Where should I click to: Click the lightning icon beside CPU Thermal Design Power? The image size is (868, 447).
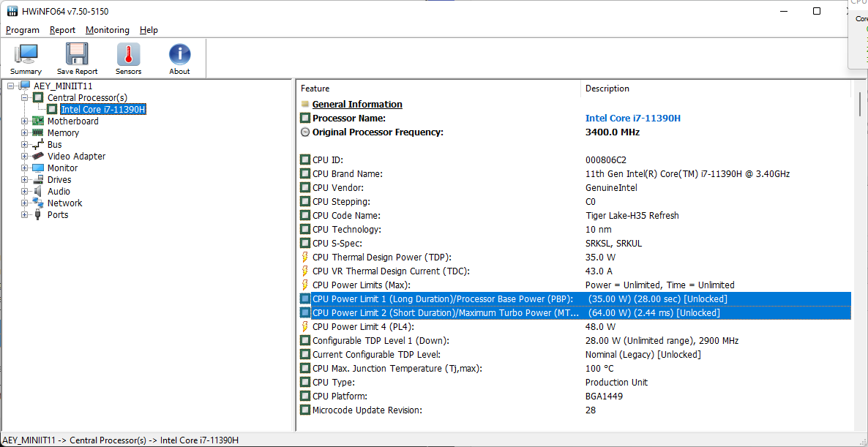pos(304,258)
